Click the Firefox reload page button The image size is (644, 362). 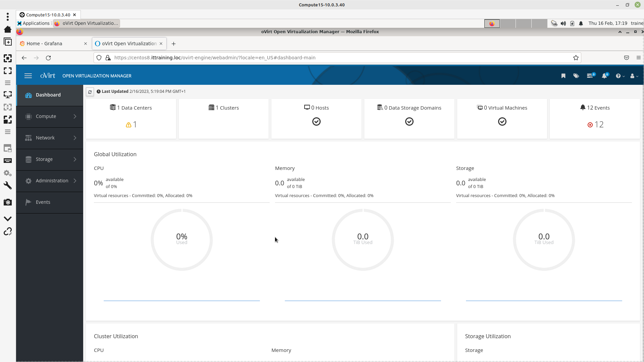pyautogui.click(x=48, y=58)
